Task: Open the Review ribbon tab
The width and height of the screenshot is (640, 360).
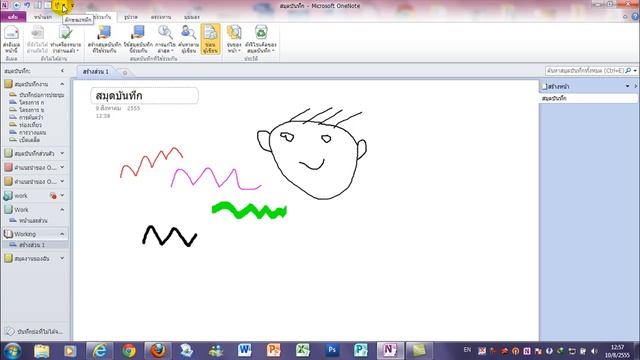Action: tap(160, 17)
